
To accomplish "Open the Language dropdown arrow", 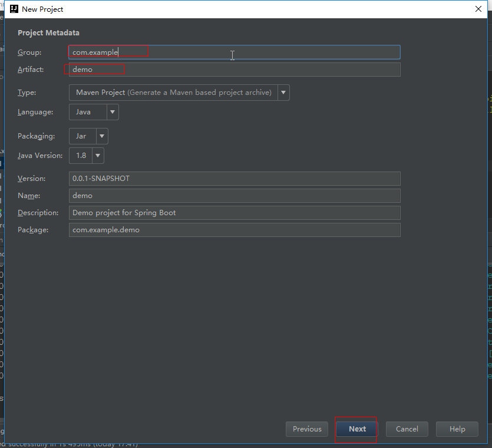I will pyautogui.click(x=113, y=112).
